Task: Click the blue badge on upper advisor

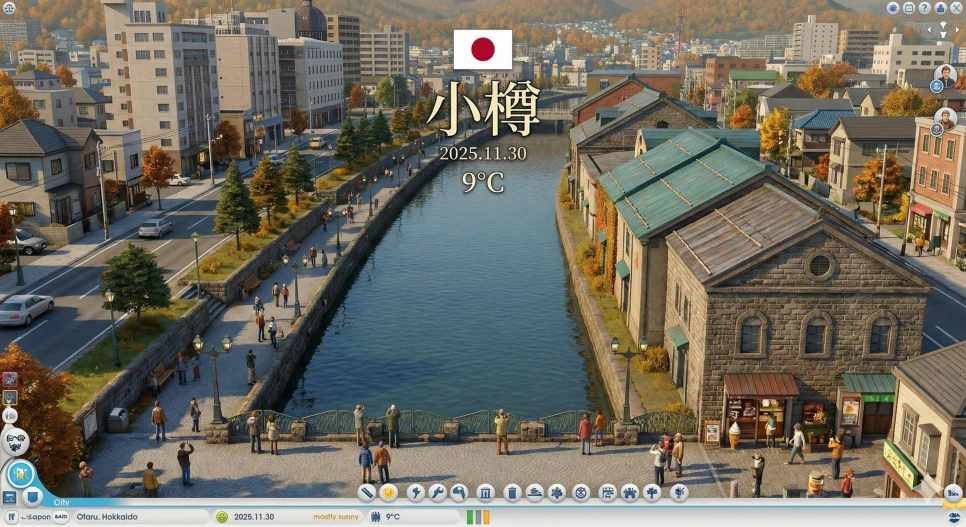Action: (937, 87)
